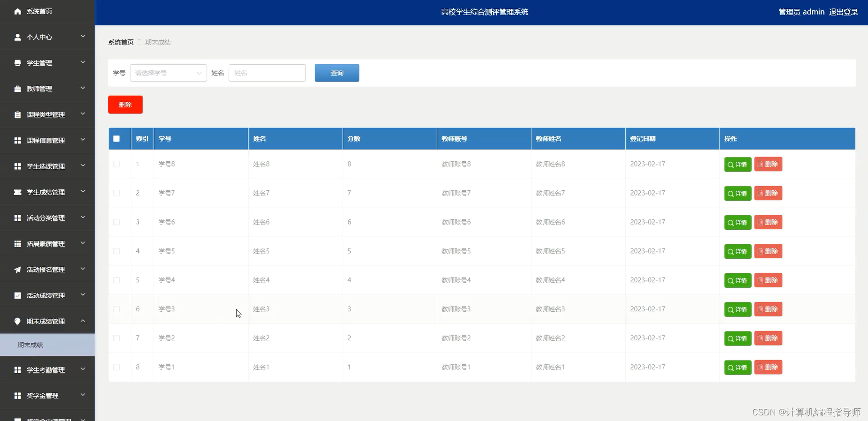Open 活动分类管理 in the sidebar

tap(47, 218)
